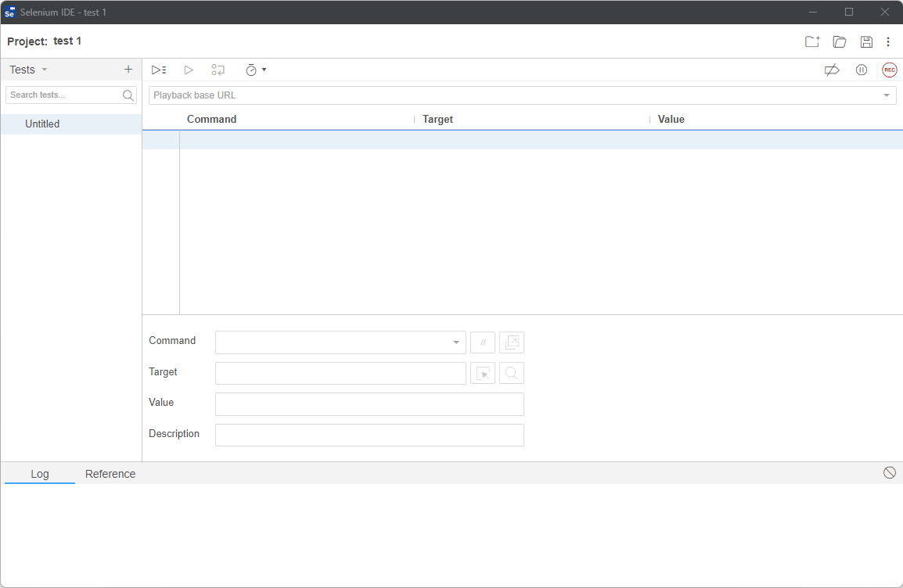This screenshot has height=588, width=903.
Task: Click the Find target in page magnifier icon
Action: (512, 374)
